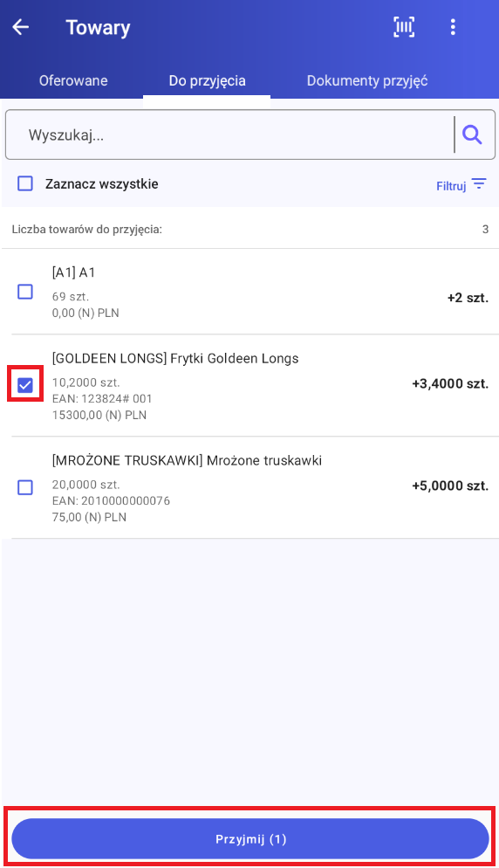This screenshot has width=499, height=868.
Task: Tap the magnifier search icon
Action: tap(473, 134)
